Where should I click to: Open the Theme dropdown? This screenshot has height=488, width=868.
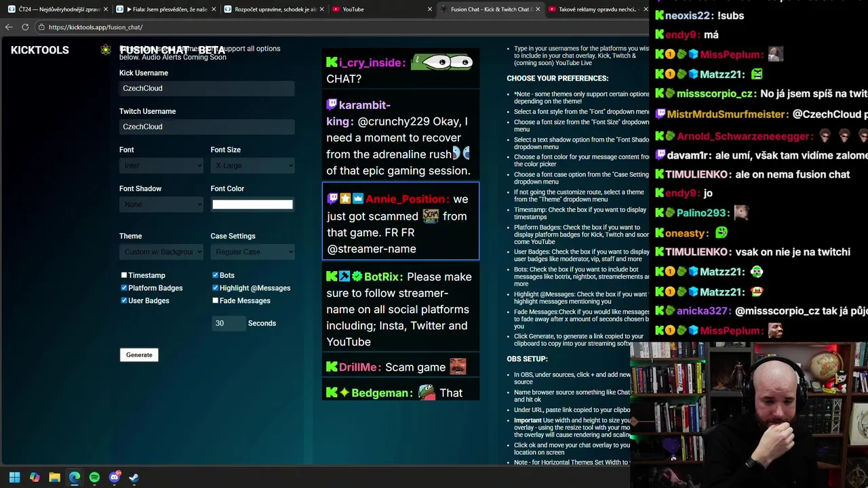coord(161,251)
